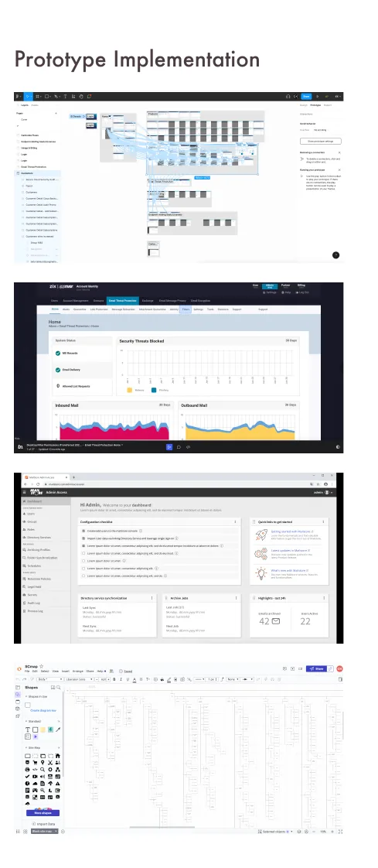Select the Hand tool in Figma toolbar

point(81,97)
